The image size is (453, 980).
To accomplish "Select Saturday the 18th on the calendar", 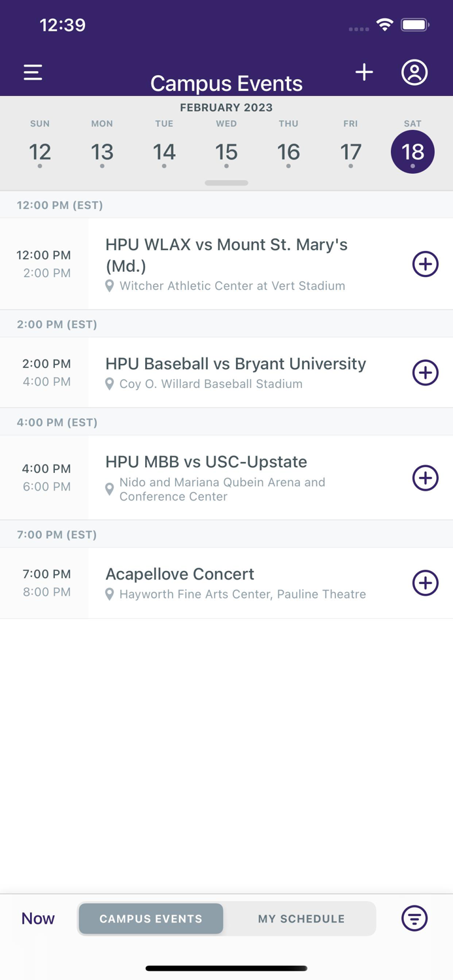I will pos(412,152).
